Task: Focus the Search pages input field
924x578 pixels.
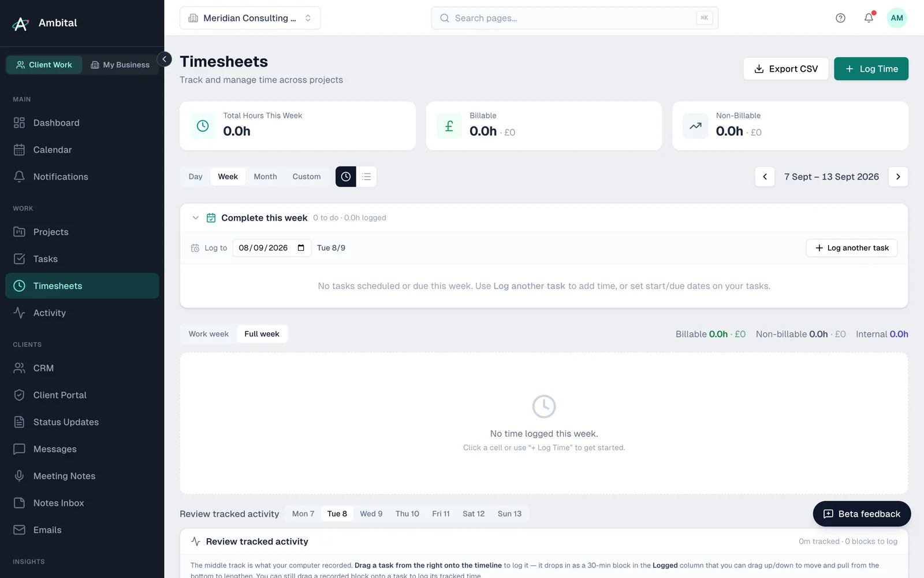Action: [x=575, y=18]
